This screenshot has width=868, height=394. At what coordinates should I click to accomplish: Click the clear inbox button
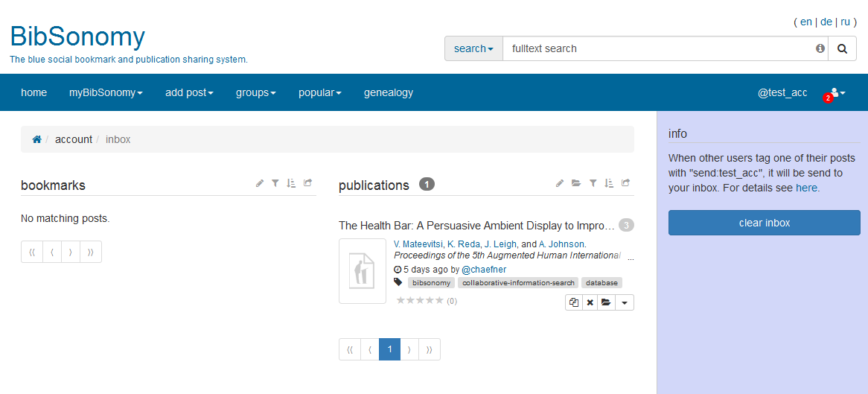[765, 223]
